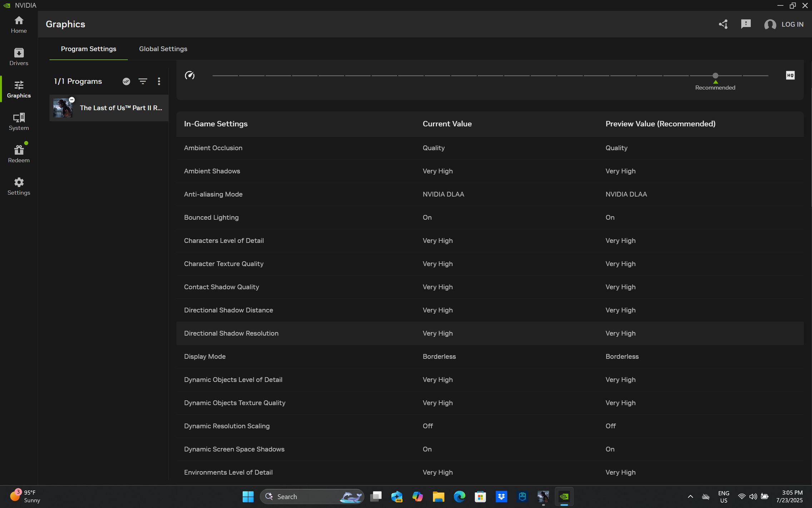Click the Current Value column header
Viewport: 812px width, 508px height.
click(x=447, y=124)
